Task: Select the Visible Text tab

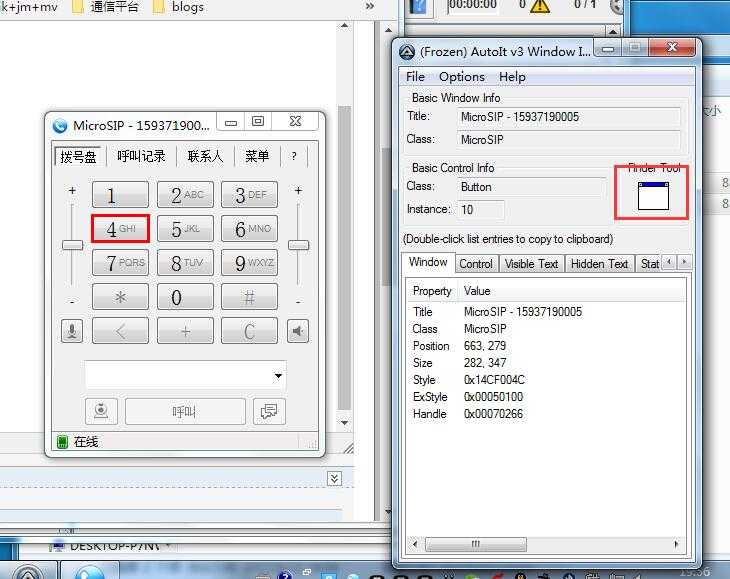Action: click(x=531, y=264)
